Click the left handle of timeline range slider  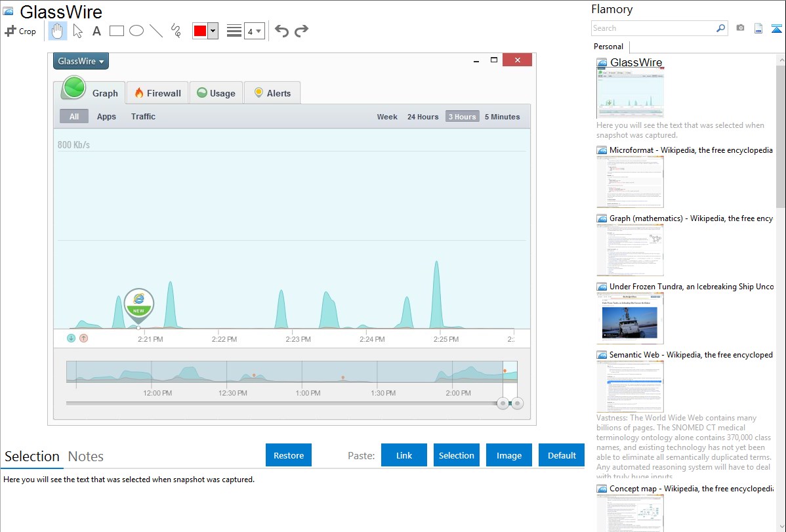(x=503, y=403)
